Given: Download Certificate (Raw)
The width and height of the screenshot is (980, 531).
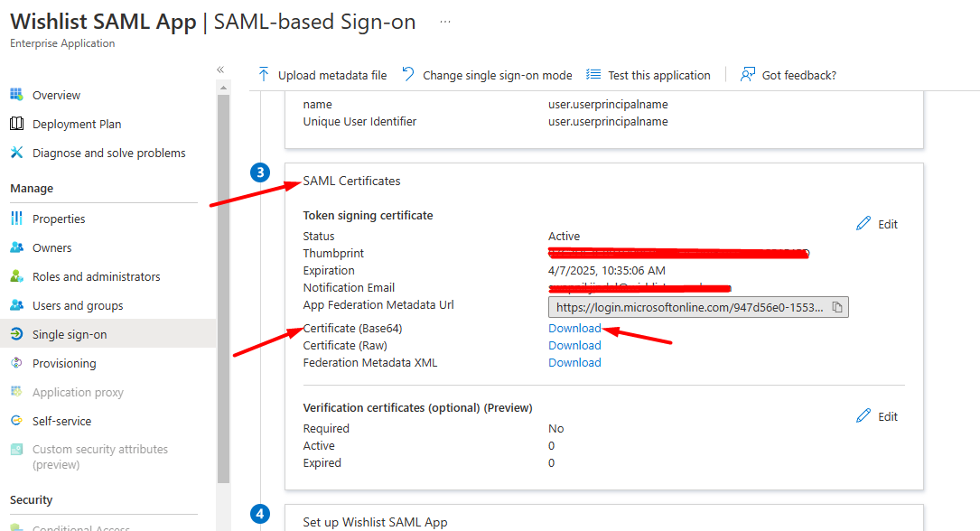Looking at the screenshot, I should [574, 346].
